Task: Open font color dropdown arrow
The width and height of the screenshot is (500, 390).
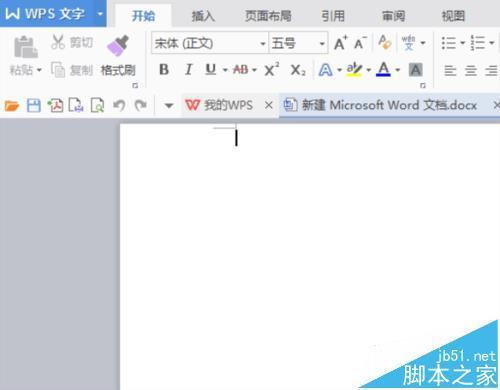Action: (x=398, y=70)
